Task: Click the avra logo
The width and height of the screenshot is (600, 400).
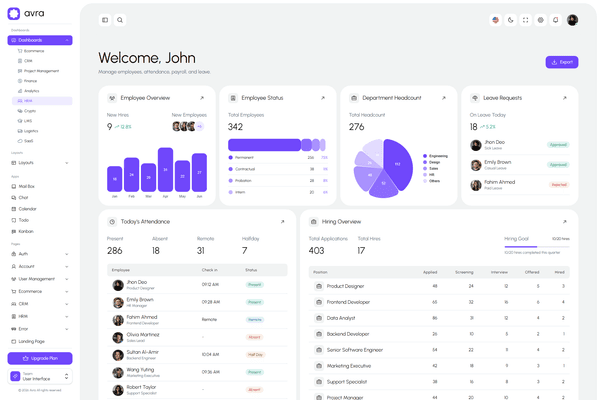Action: point(26,13)
